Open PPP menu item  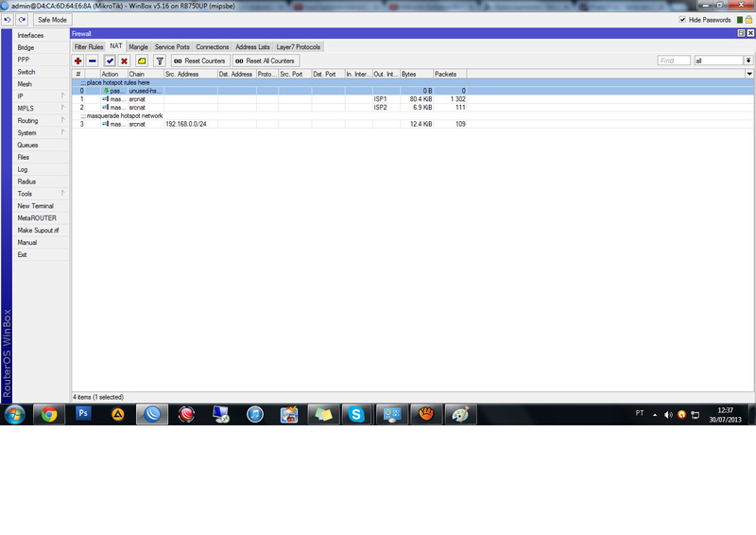(41, 60)
